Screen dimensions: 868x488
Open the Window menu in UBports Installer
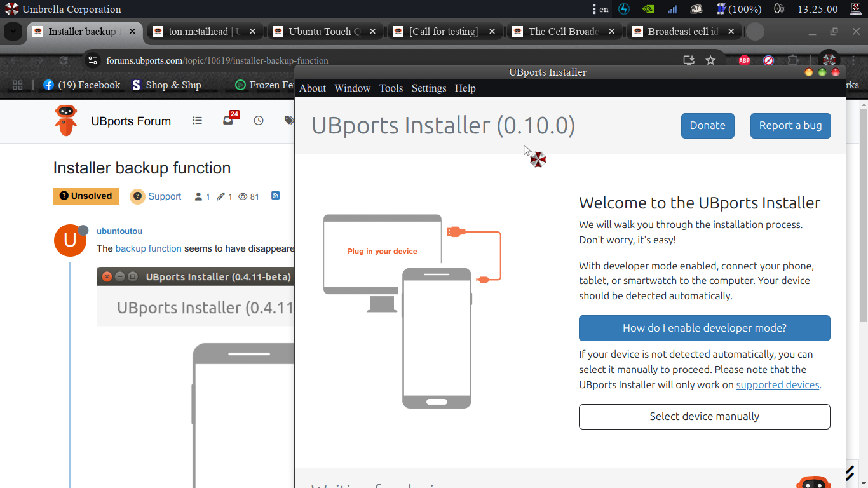point(352,88)
